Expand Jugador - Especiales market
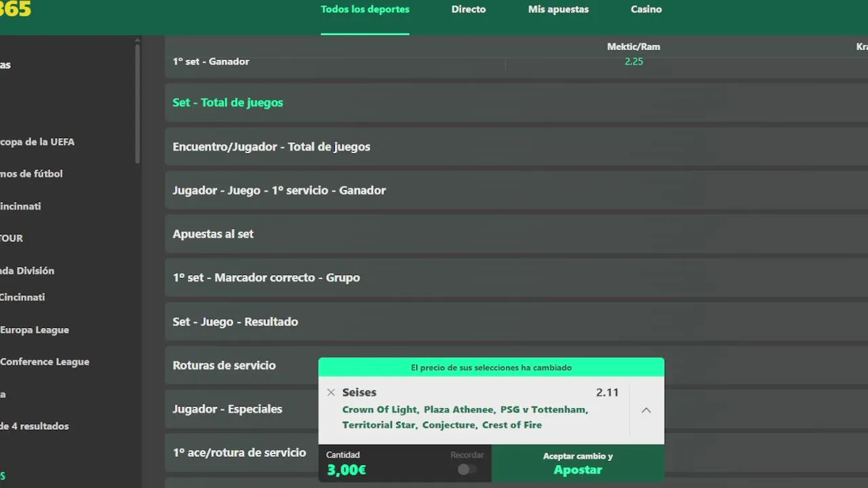 pos(241,409)
